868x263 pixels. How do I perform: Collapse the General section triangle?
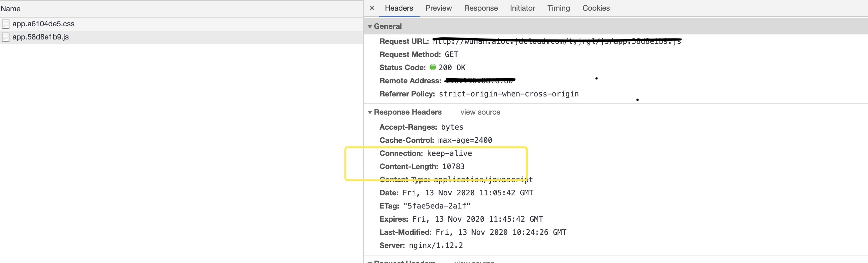click(x=370, y=26)
